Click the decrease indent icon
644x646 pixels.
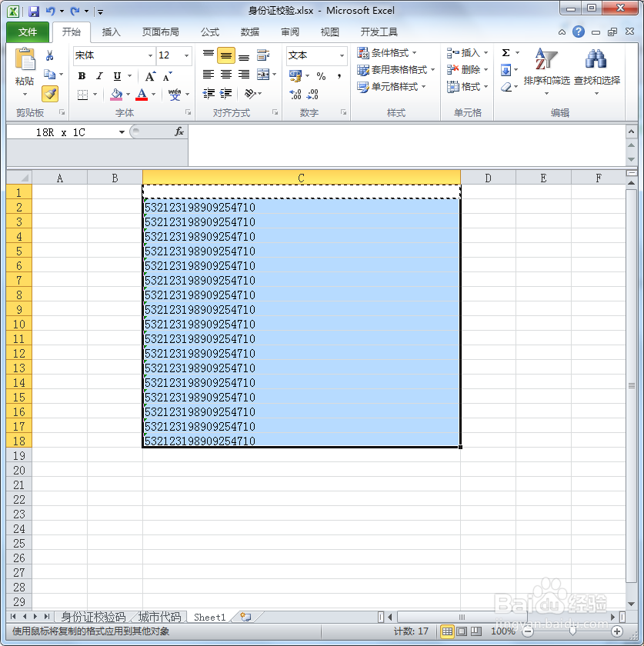point(209,94)
